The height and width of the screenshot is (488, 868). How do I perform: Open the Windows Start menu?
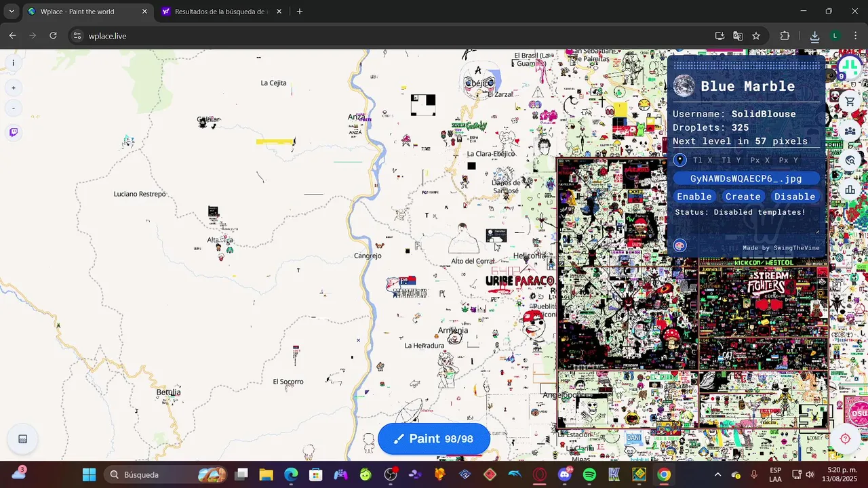coord(89,474)
